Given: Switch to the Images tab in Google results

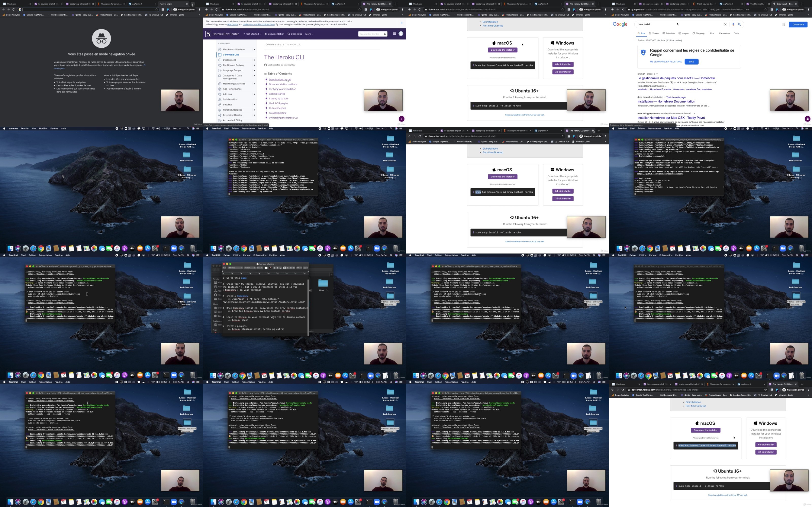Looking at the screenshot, I should pyautogui.click(x=684, y=33).
